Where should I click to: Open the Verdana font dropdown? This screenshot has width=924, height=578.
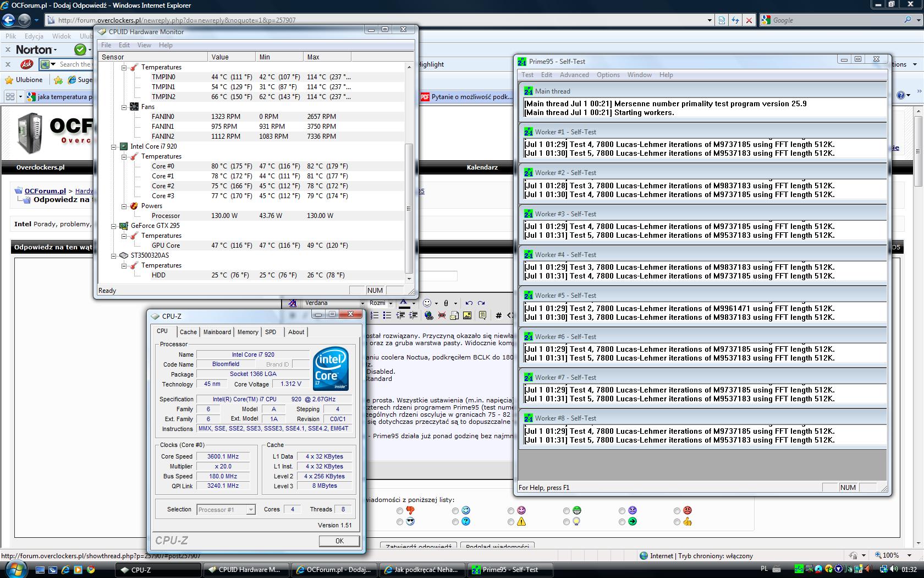(362, 303)
